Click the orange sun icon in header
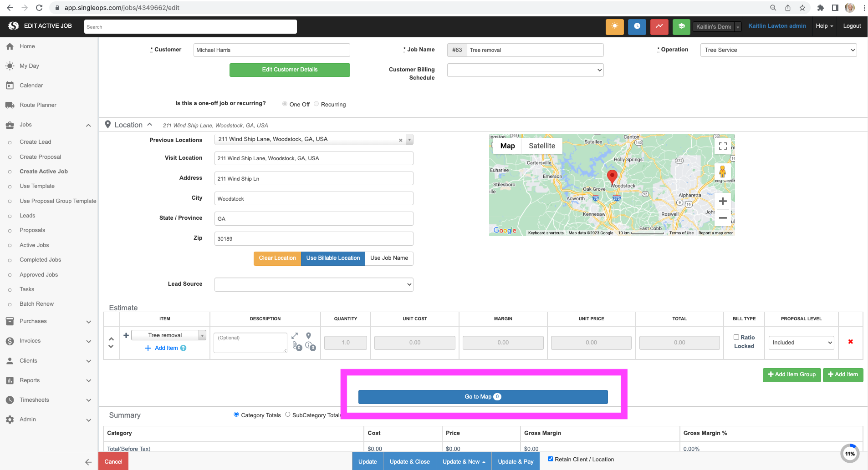Screen dimensions: 868x470 [614, 27]
